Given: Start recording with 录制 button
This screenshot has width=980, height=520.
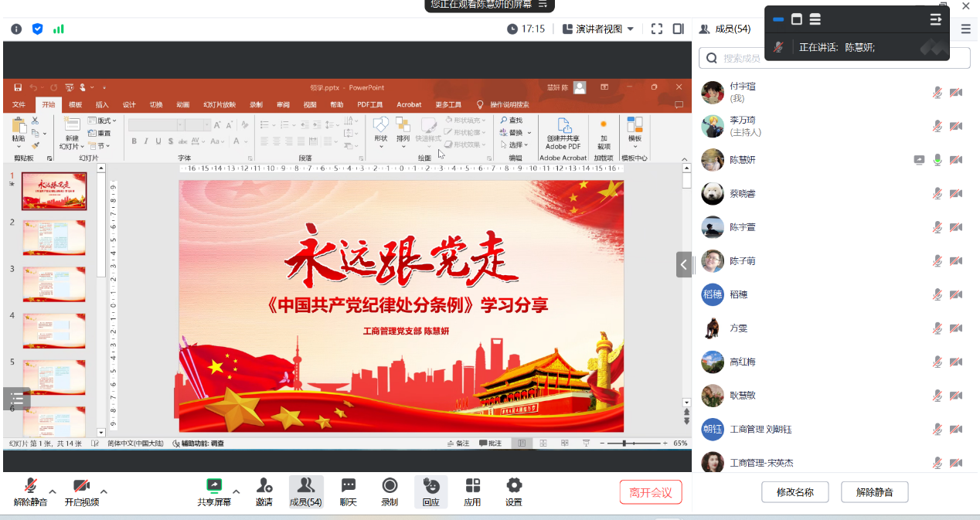Looking at the screenshot, I should point(390,491).
